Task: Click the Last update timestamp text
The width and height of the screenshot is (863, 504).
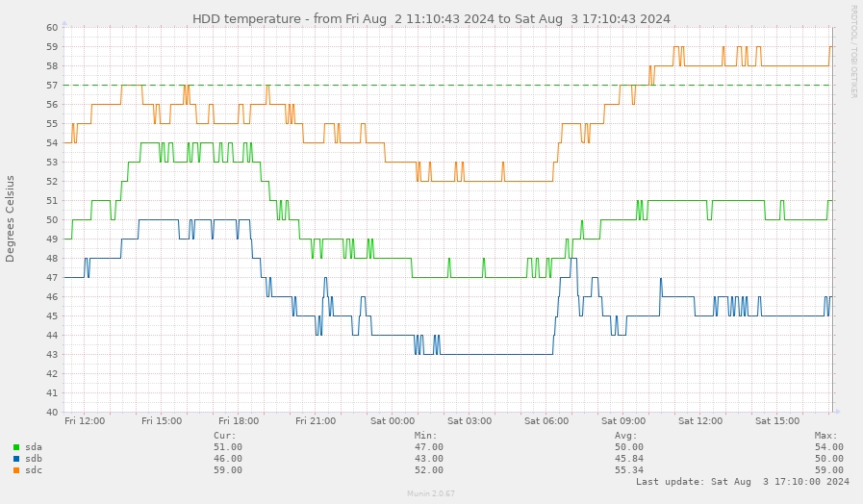Action: tap(742, 481)
